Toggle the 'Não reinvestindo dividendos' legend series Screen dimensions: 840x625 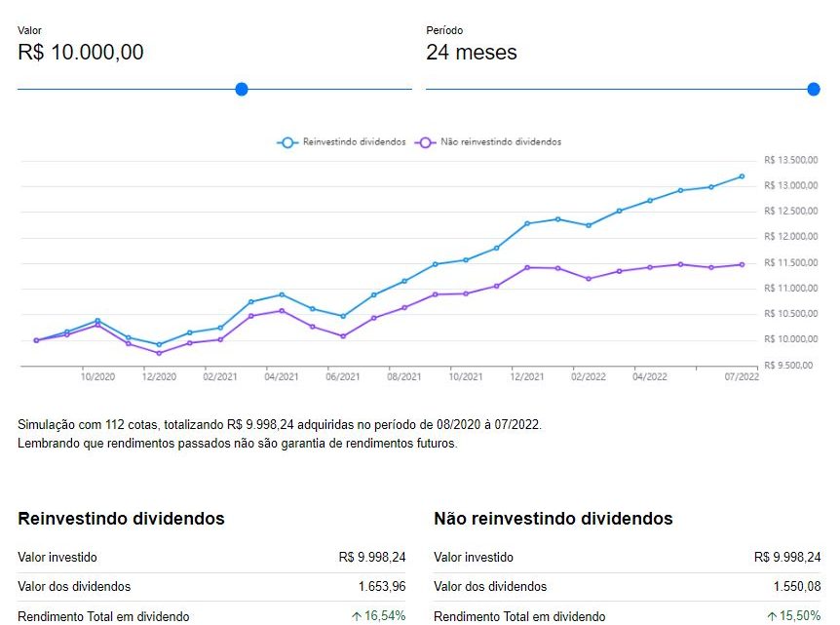[488, 142]
